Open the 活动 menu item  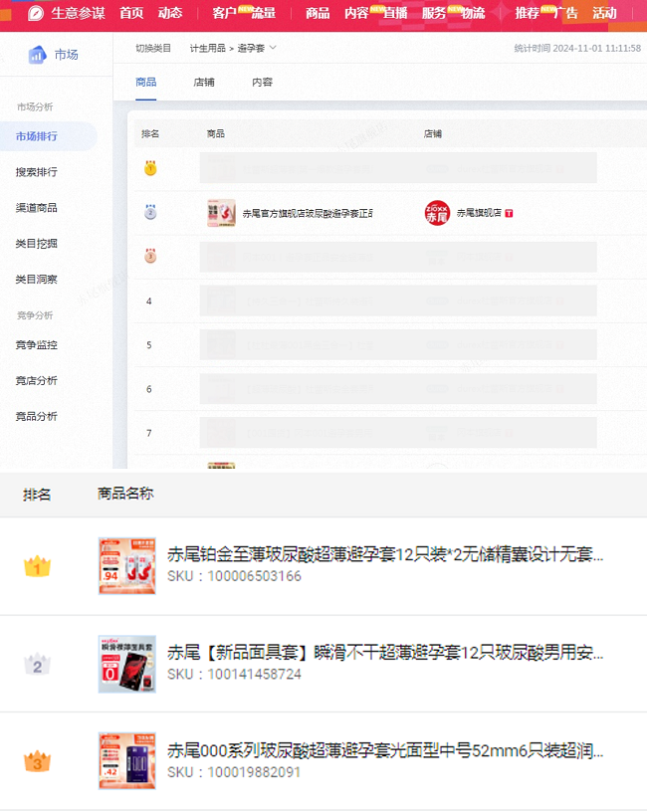point(604,13)
